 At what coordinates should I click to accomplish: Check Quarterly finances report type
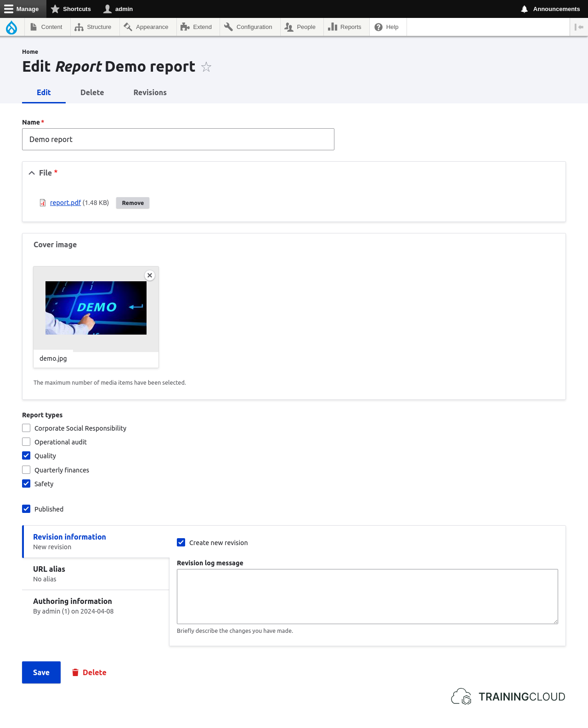coord(26,470)
